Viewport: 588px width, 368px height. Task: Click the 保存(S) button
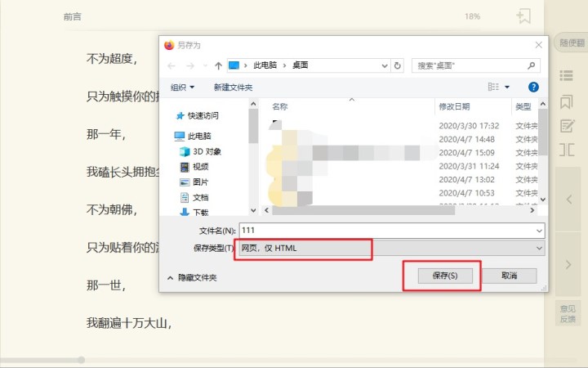445,276
